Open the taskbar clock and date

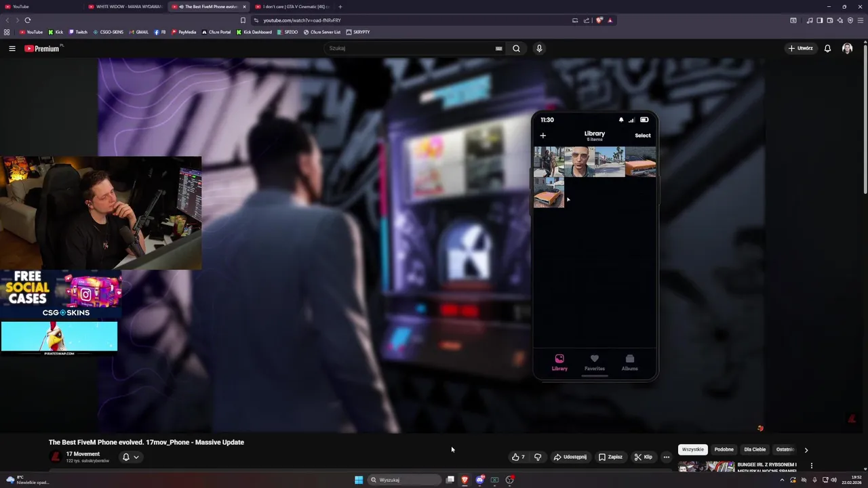tap(852, 480)
